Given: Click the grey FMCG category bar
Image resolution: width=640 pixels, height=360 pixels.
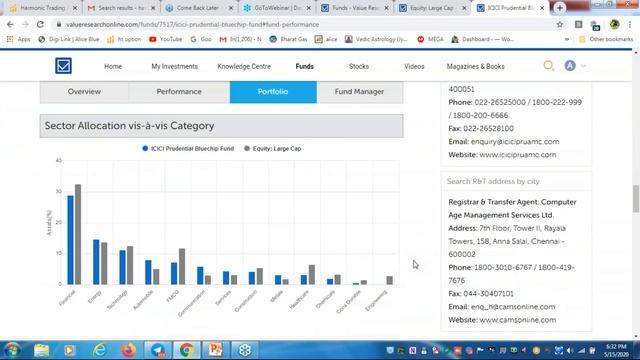Looking at the screenshot, I should coord(182,266).
